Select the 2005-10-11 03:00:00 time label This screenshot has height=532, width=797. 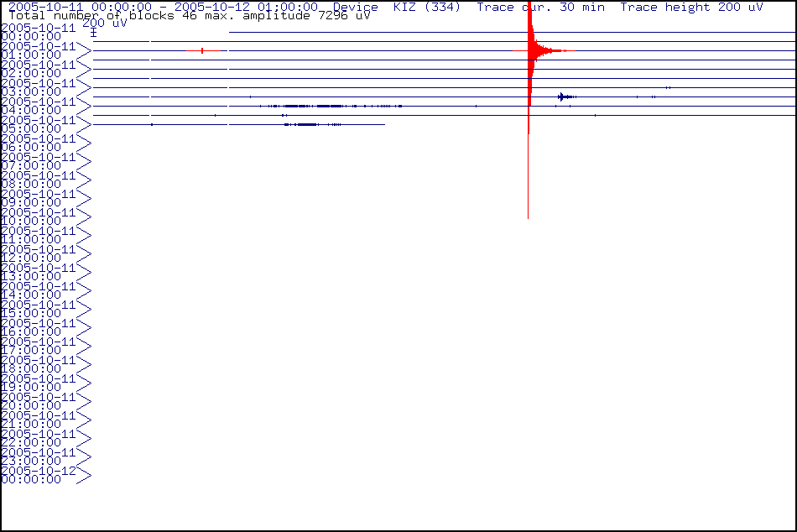(38, 87)
